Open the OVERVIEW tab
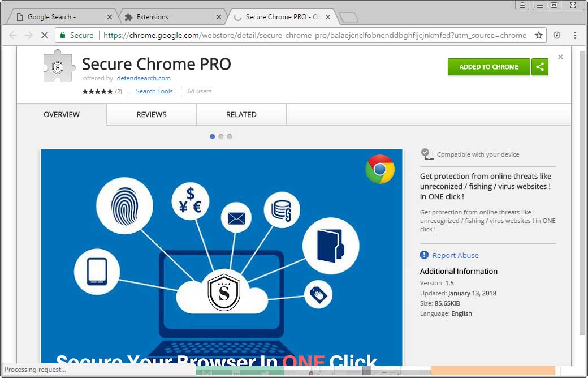This screenshot has width=588, height=378. pos(62,114)
